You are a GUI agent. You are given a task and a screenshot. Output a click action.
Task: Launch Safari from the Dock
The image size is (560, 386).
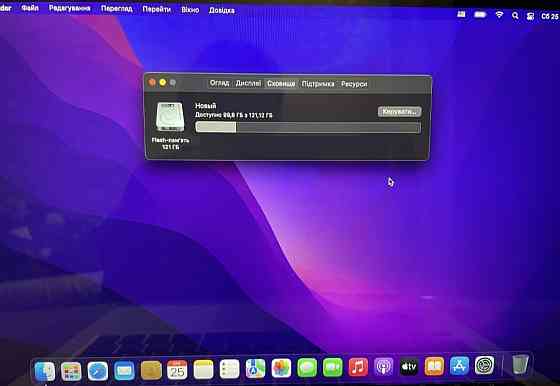[98, 371]
